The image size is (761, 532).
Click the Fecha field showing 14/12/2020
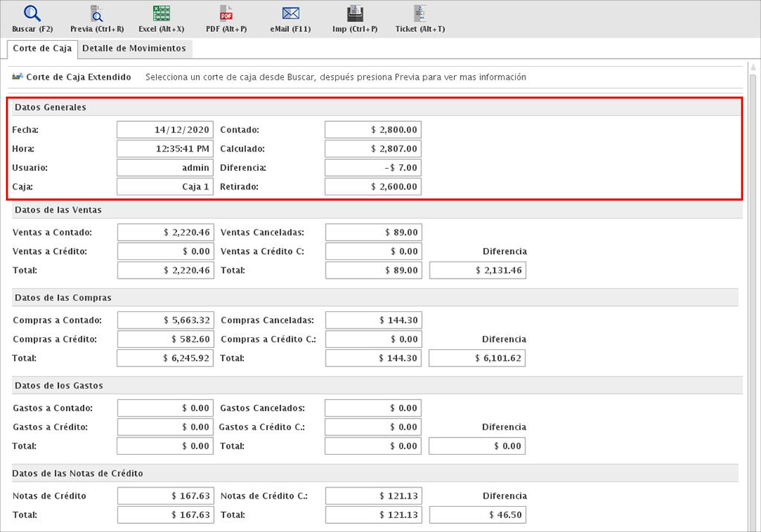[x=165, y=129]
